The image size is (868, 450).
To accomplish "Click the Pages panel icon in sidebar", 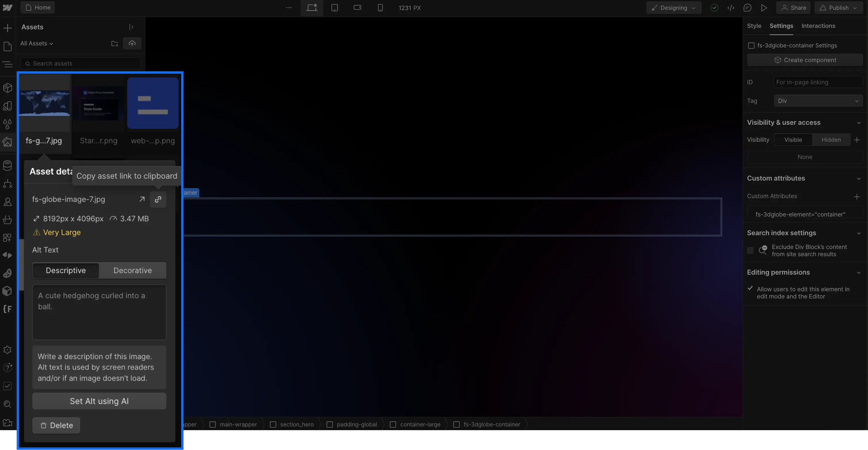I will [8, 46].
